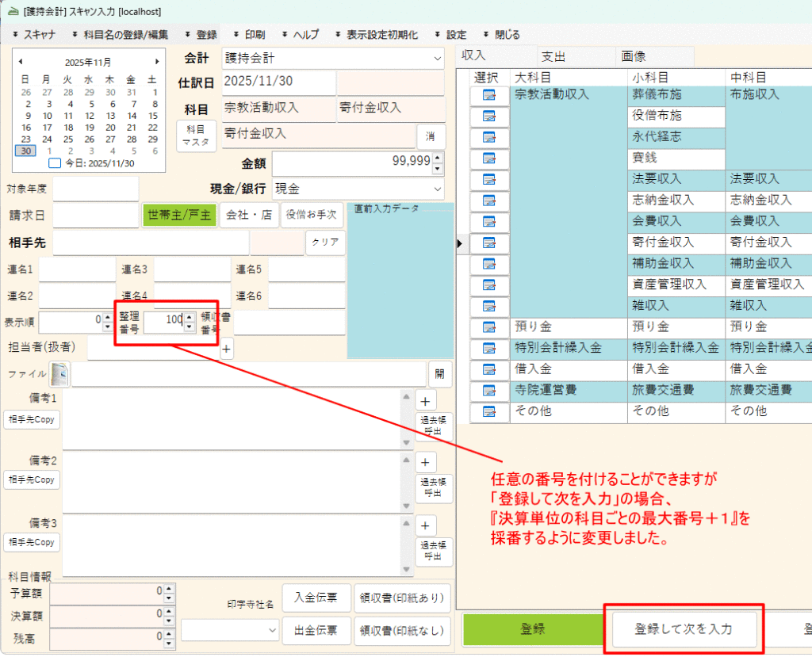Screen dimensions: 812x657
Task: Click the select icon for 葬儀布施 row
Action: (488, 95)
